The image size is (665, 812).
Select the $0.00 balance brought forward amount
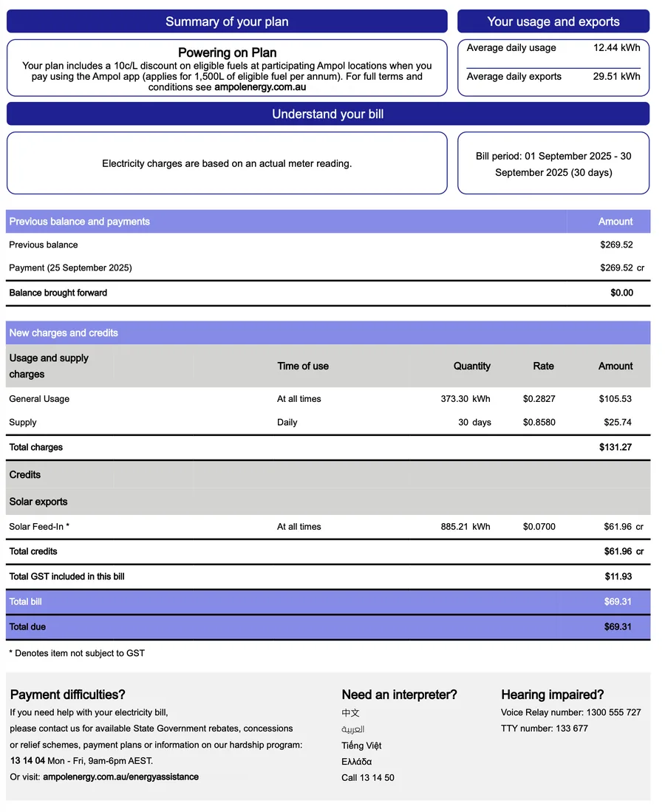tap(621, 293)
